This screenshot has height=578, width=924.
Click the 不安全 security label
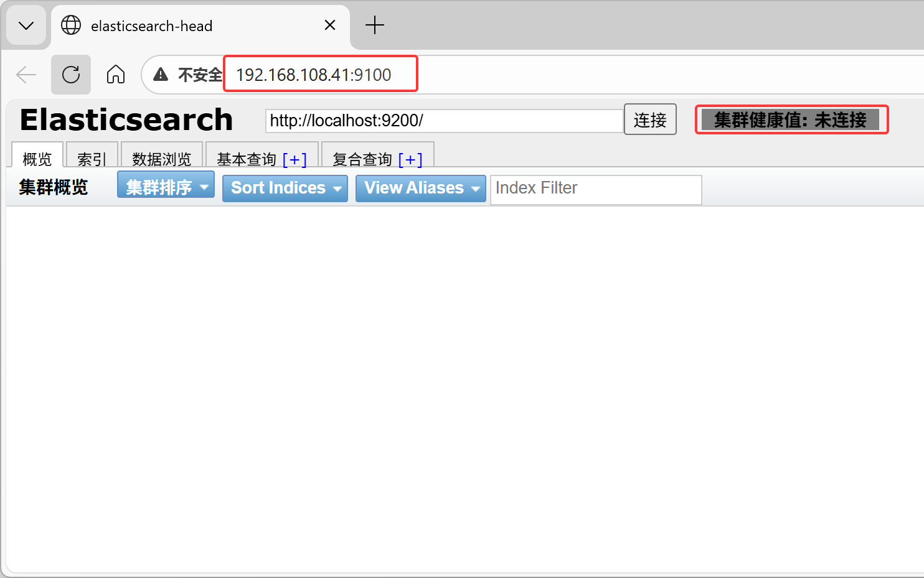coord(200,75)
